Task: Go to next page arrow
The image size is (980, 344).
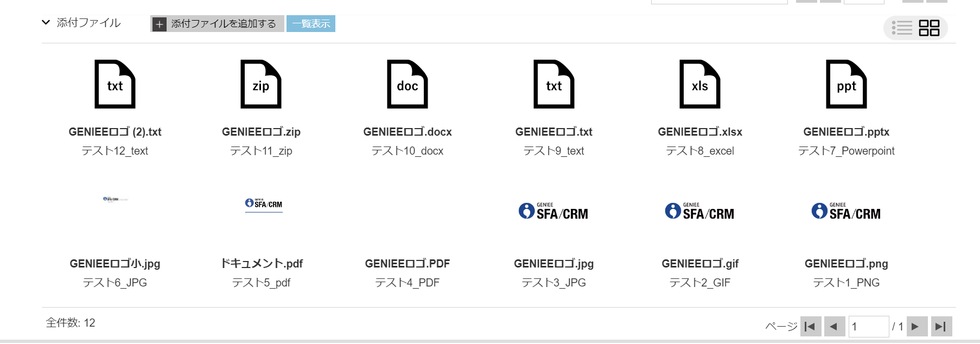Action: (x=917, y=327)
